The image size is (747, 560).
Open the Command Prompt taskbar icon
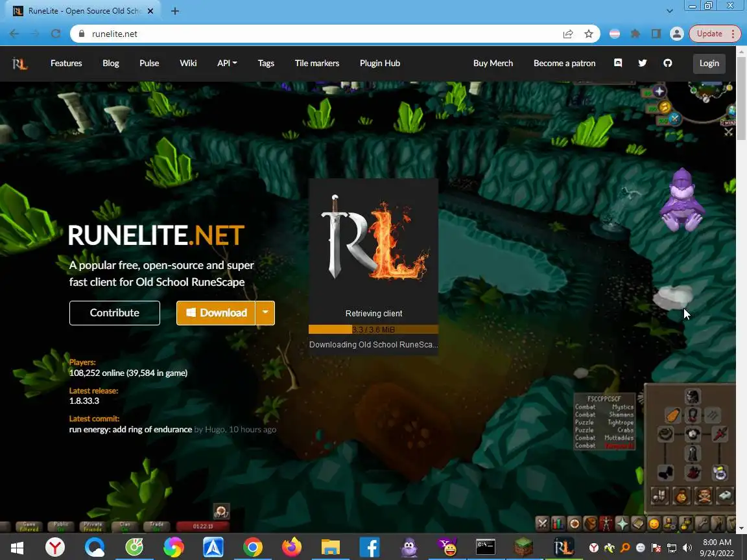click(x=486, y=547)
